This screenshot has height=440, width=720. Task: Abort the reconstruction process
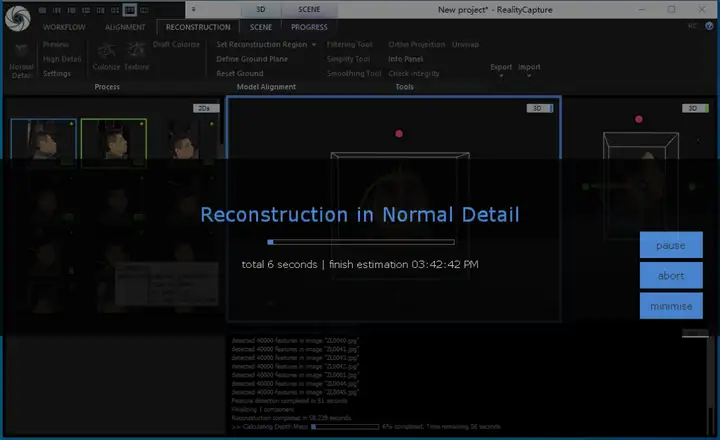pyautogui.click(x=670, y=276)
